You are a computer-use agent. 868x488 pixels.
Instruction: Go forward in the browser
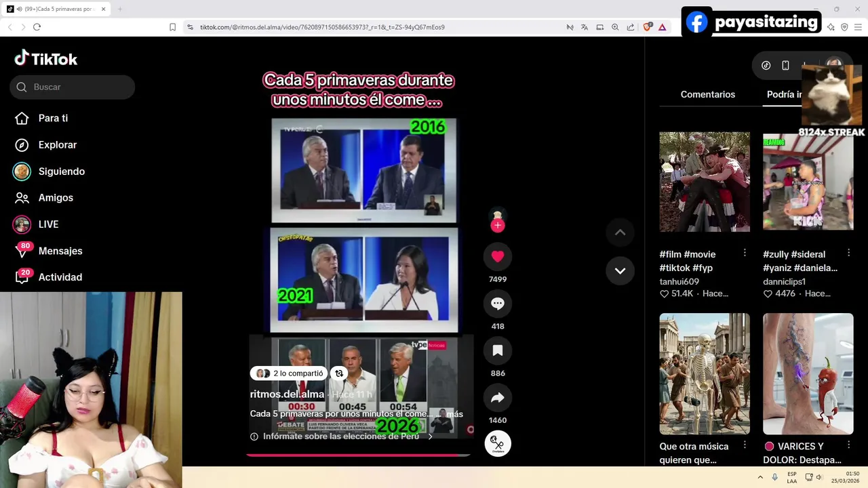click(x=23, y=27)
